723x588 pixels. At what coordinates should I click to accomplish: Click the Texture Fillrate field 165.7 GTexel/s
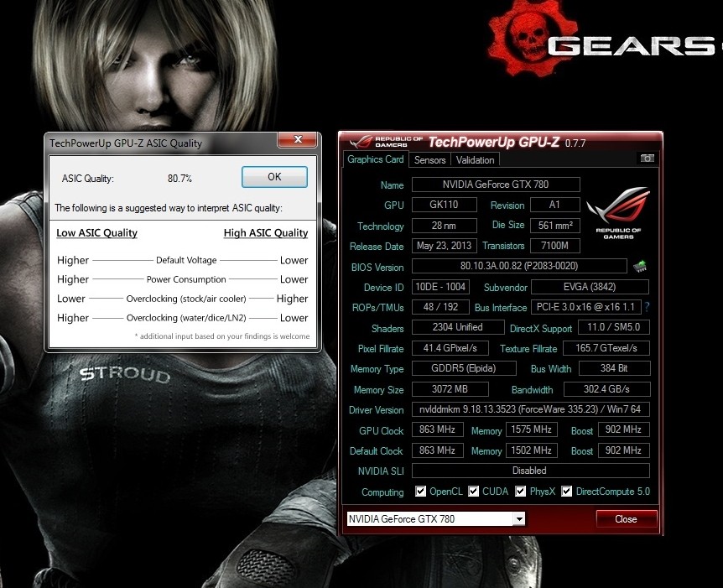click(606, 348)
